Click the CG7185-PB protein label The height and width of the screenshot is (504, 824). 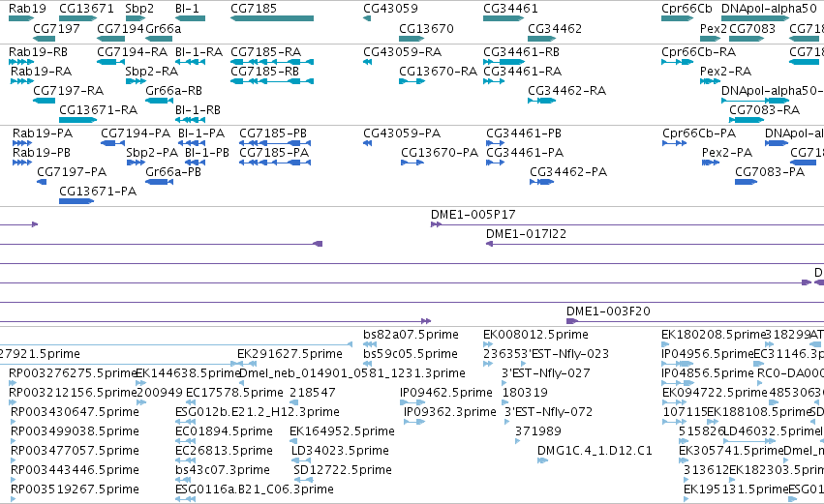273,133
